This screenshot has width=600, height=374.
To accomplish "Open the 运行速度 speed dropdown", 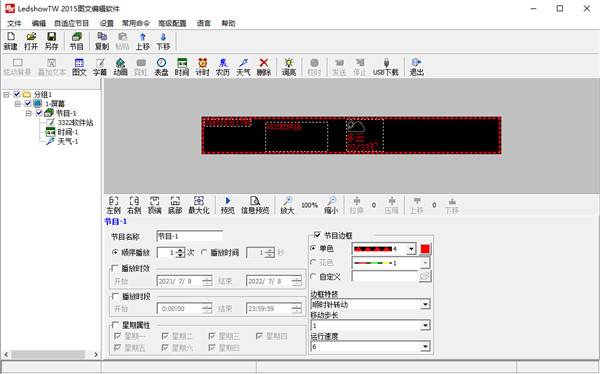I will point(370,347).
